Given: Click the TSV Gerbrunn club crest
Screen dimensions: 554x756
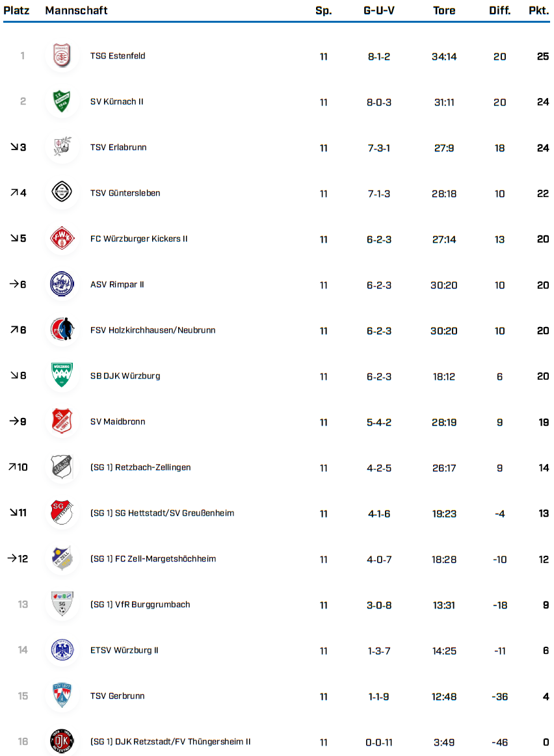Looking at the screenshot, I should point(62,696).
